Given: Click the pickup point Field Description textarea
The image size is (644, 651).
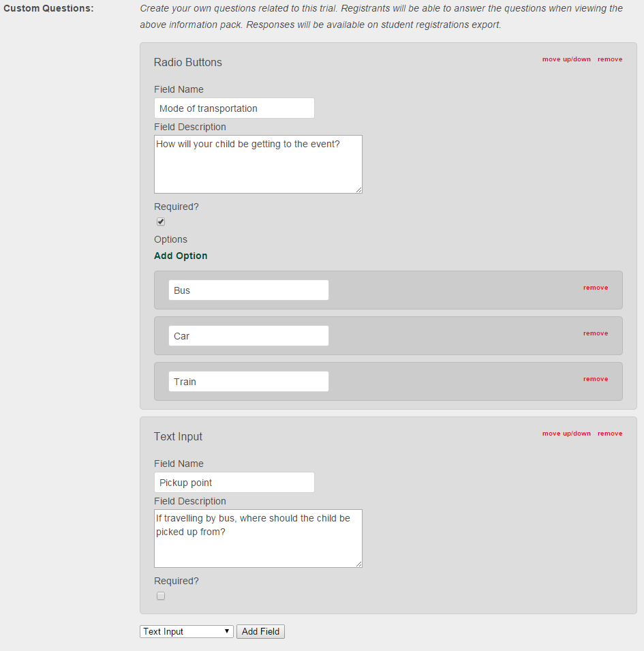Looking at the screenshot, I should coord(258,539).
